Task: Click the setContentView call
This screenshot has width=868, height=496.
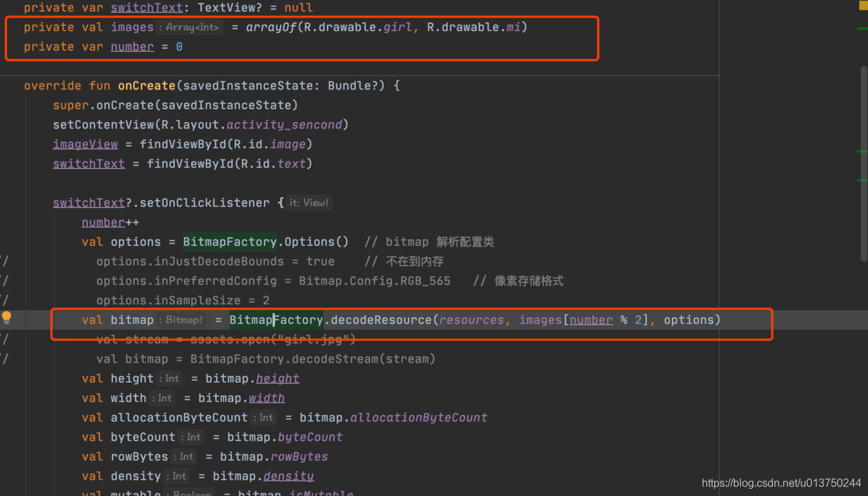Action: [104, 125]
